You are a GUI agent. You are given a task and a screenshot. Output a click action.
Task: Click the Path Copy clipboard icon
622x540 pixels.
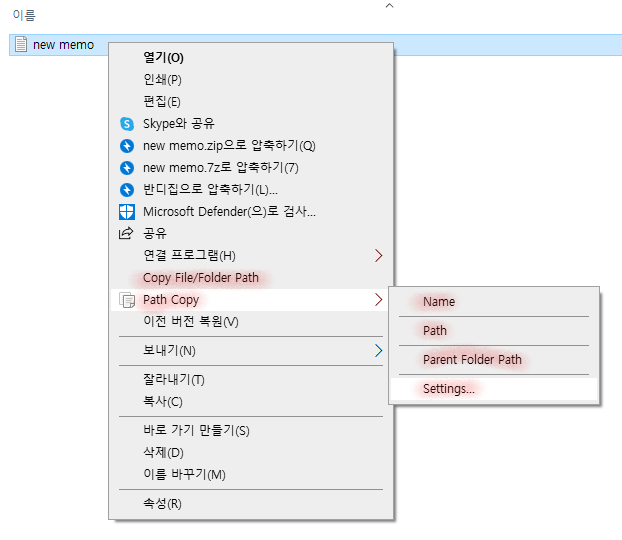pyautogui.click(x=127, y=300)
